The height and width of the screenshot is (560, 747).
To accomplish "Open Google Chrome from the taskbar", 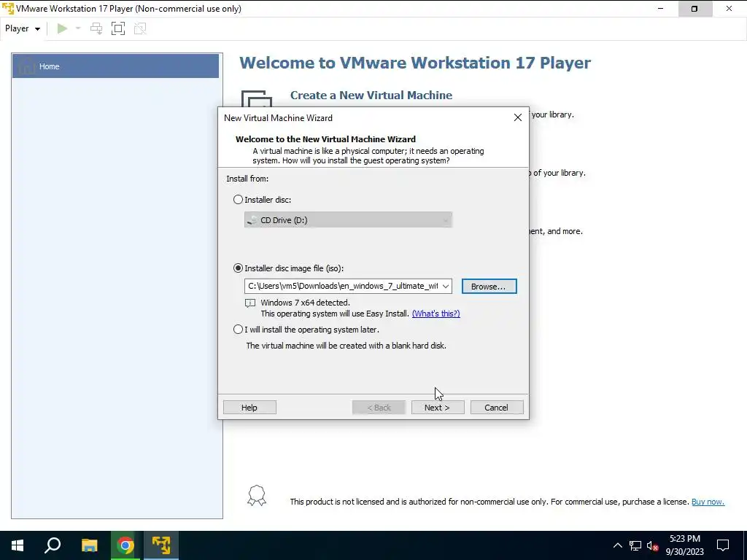I will pos(125,545).
